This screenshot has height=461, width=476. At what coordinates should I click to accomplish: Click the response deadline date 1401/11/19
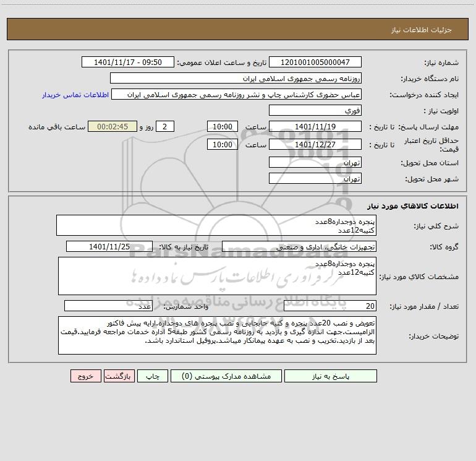(x=315, y=126)
